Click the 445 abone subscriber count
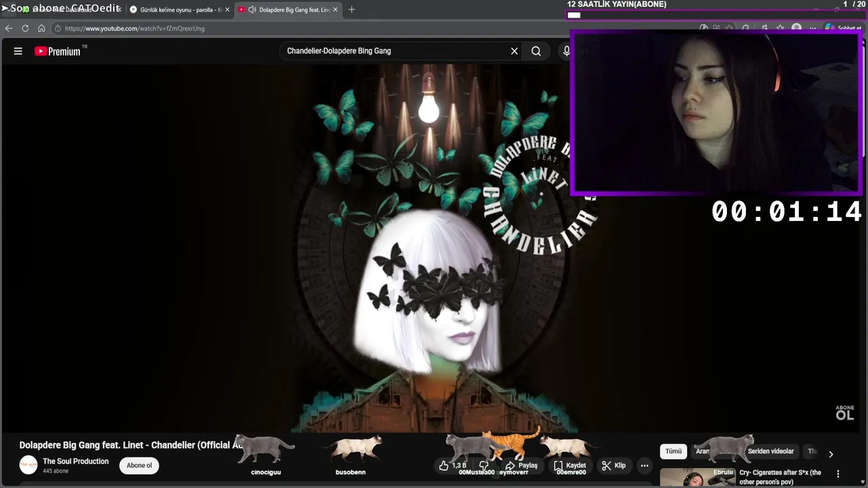The width and height of the screenshot is (868, 488). coord(56,470)
